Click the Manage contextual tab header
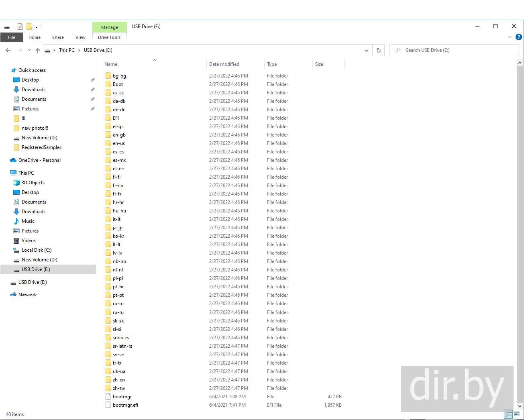 pos(110,27)
